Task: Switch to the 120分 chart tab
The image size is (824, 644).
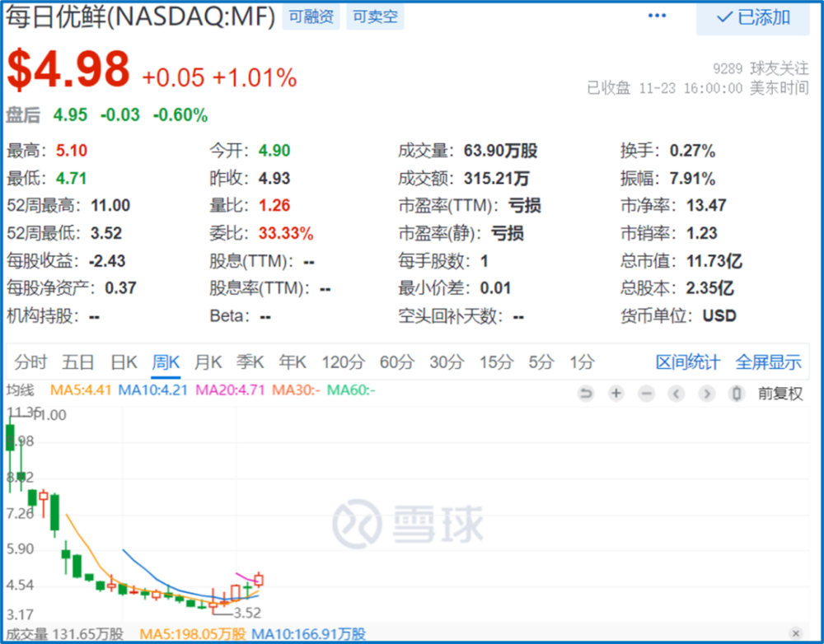Action: click(x=343, y=362)
